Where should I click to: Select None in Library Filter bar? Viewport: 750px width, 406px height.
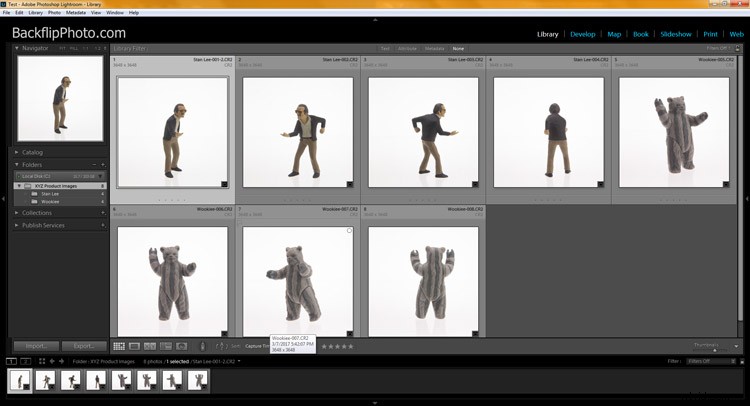tap(458, 48)
